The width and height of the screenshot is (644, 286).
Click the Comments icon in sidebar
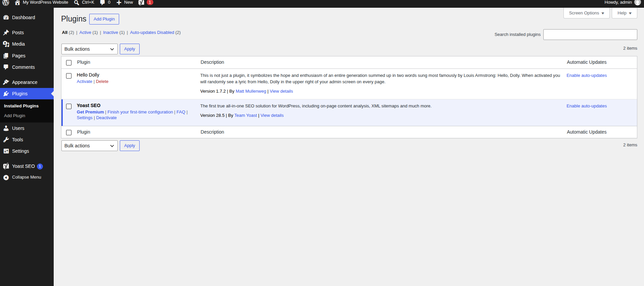pos(6,67)
